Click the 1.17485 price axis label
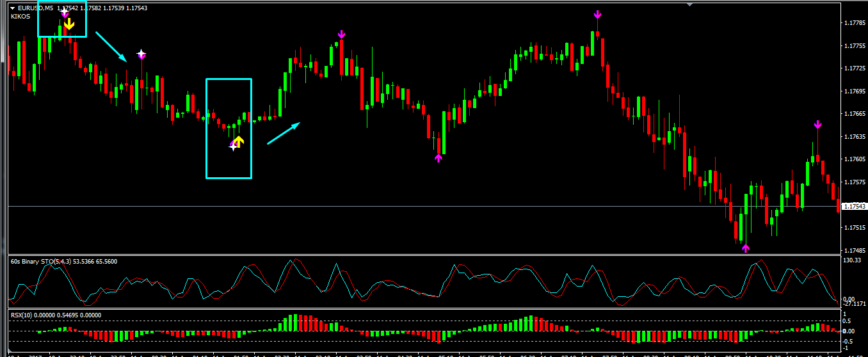The height and width of the screenshot is (357, 868). point(854,250)
